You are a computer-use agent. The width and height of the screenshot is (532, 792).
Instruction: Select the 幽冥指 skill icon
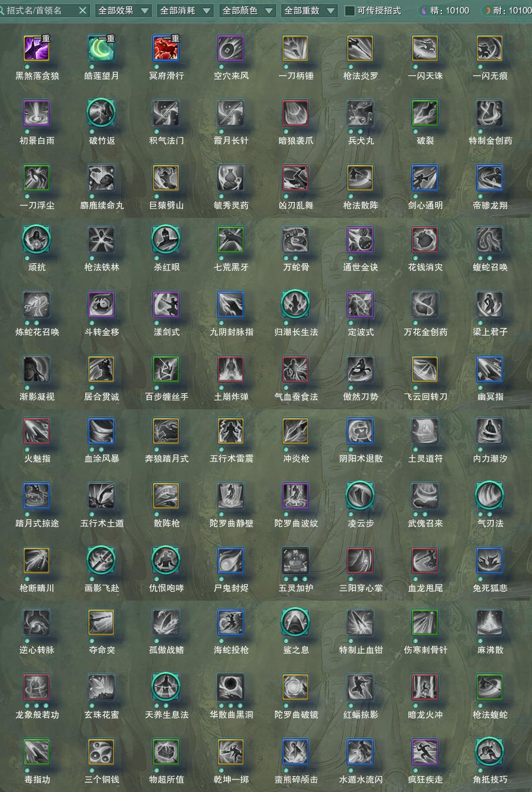tap(490, 369)
